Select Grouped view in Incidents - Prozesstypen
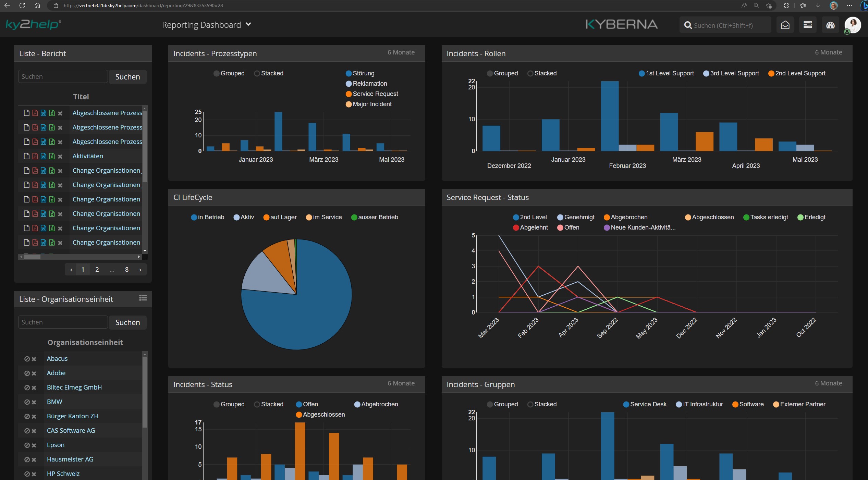The width and height of the screenshot is (868, 480). tap(216, 73)
